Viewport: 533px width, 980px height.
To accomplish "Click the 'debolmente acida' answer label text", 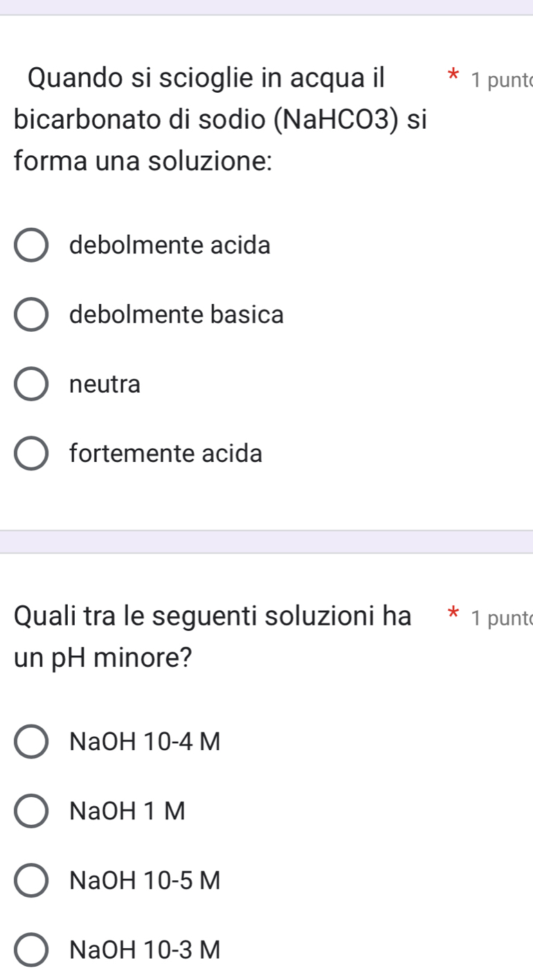I will pos(170,245).
